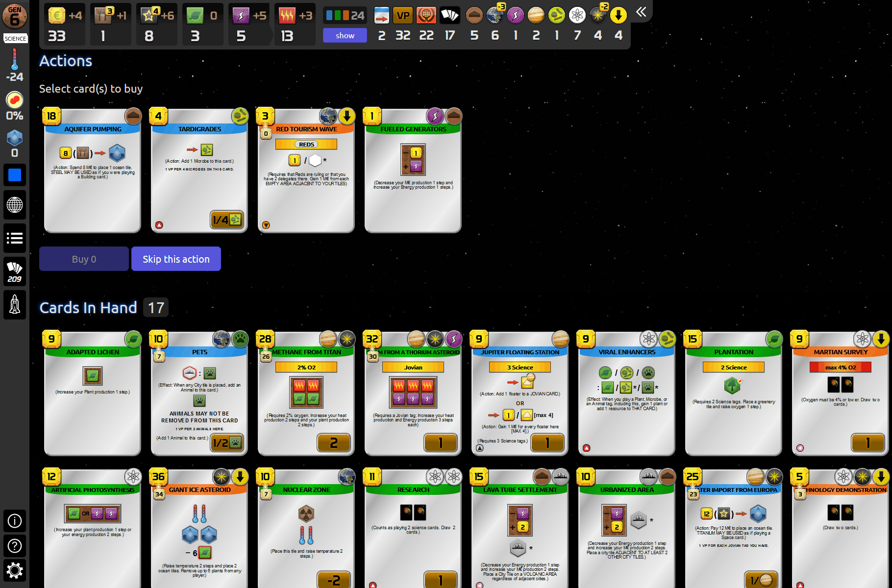Click the earth tag counter icon
Image resolution: width=892 pixels, height=588 pixels.
tap(495, 16)
